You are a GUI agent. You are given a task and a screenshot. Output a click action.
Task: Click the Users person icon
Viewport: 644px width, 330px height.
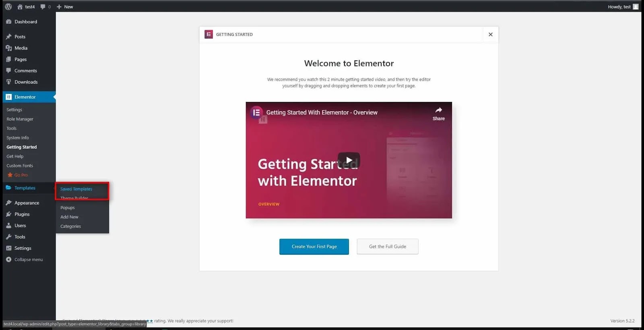coord(8,226)
